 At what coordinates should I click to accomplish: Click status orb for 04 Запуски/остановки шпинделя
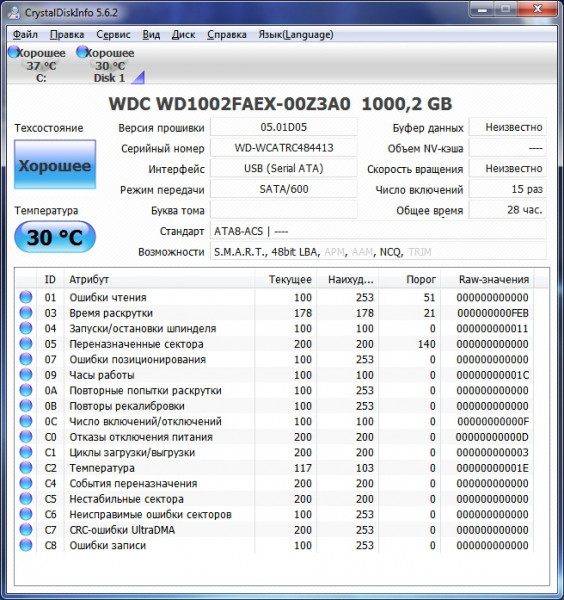tap(26, 328)
